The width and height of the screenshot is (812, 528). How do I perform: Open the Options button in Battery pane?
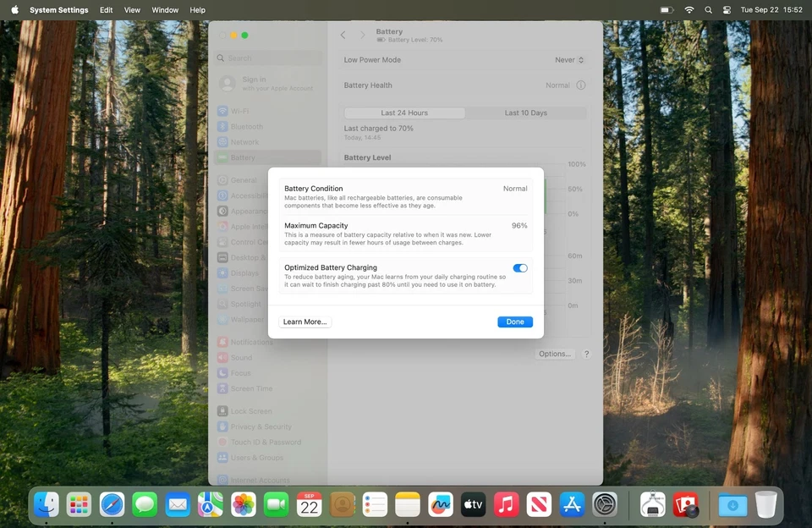pyautogui.click(x=555, y=354)
